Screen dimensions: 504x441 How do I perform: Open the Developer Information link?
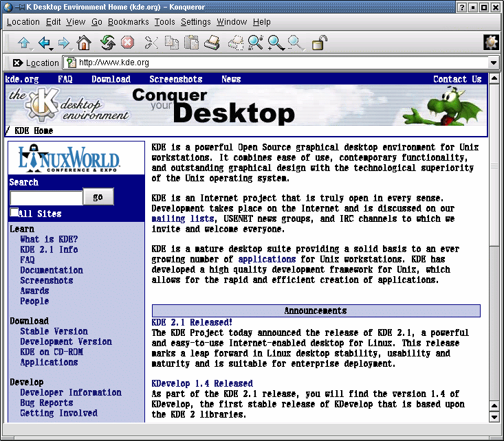(71, 392)
